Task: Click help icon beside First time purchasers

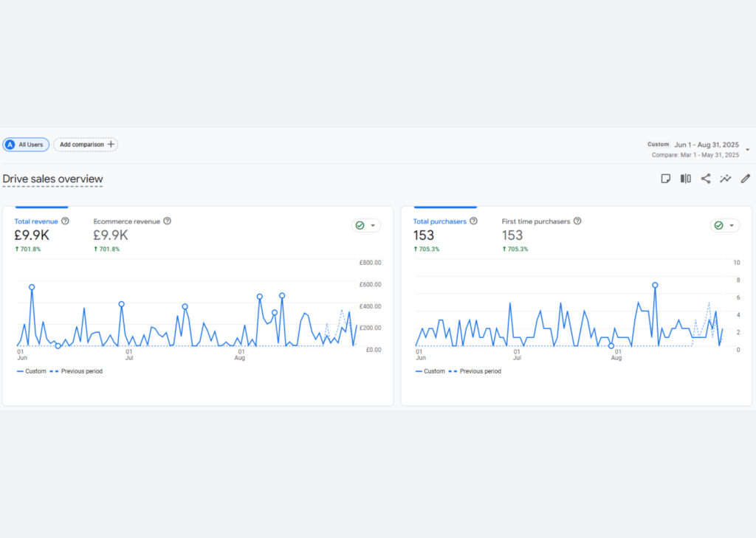Action: point(577,221)
